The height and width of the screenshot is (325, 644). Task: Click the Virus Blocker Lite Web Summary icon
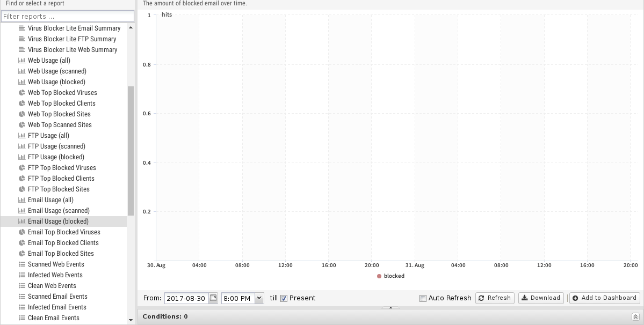tap(22, 49)
